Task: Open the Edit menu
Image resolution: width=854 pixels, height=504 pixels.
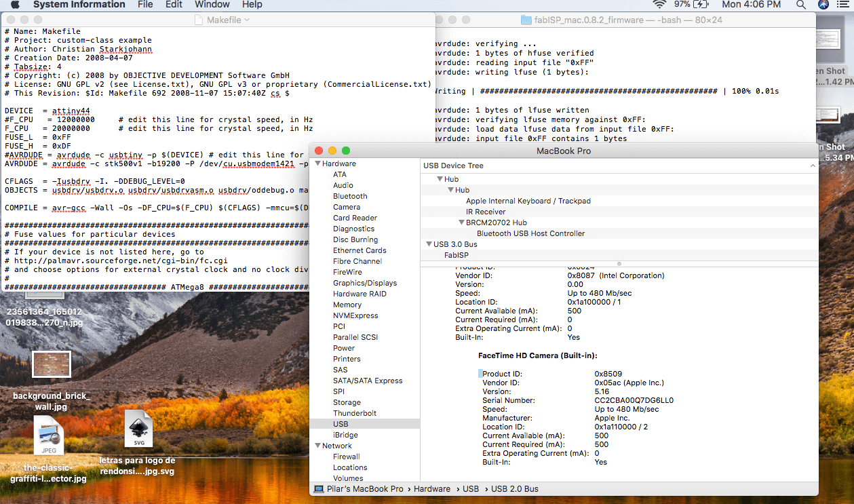Action: point(174,5)
